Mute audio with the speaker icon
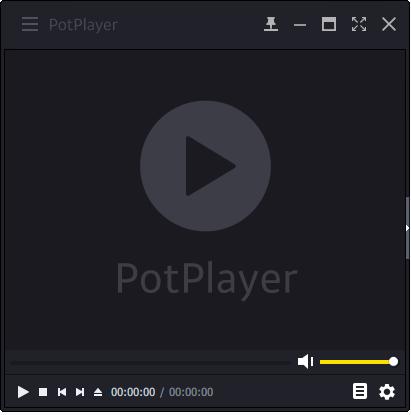Viewport: 411px width, 415px height. [305, 361]
